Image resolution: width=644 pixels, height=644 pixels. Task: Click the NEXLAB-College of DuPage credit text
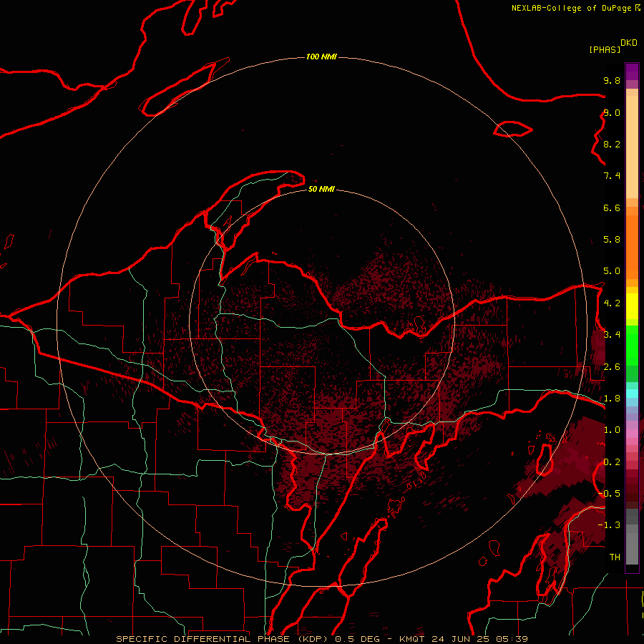571,8
